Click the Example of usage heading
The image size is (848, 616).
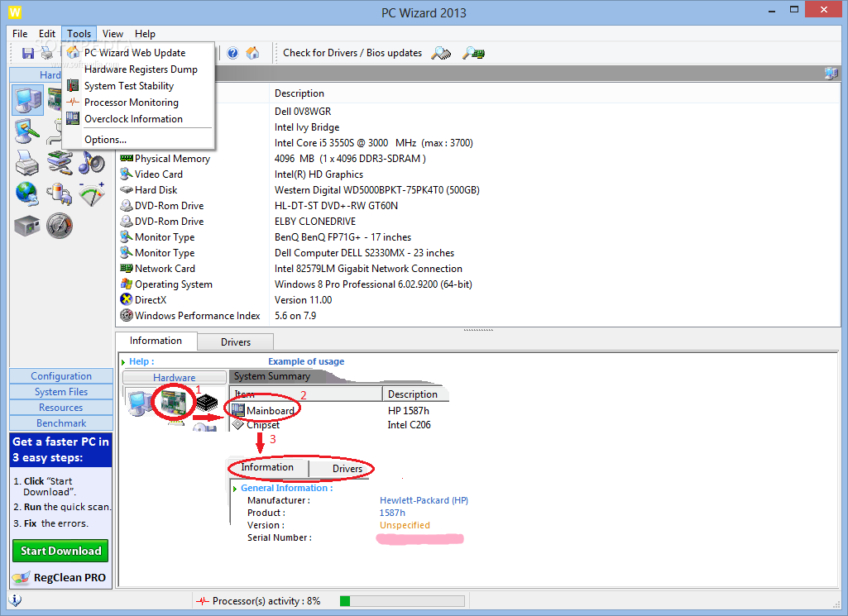[x=306, y=361]
